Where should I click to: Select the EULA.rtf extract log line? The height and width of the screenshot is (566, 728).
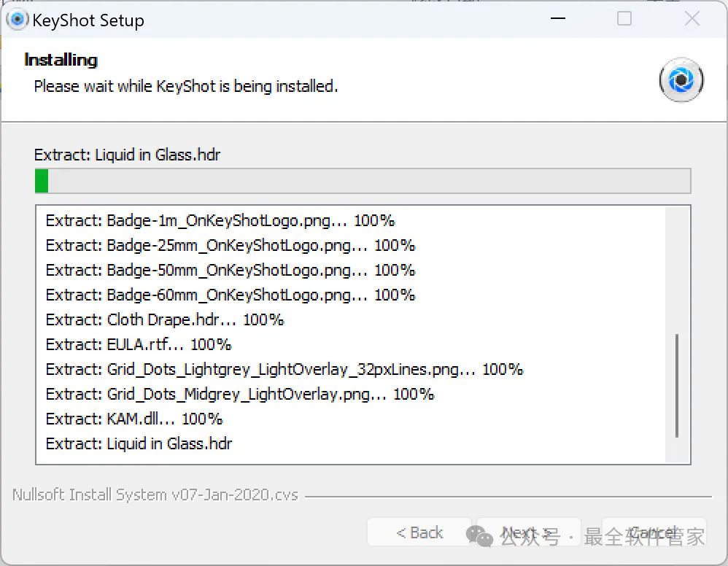pyautogui.click(x=139, y=344)
